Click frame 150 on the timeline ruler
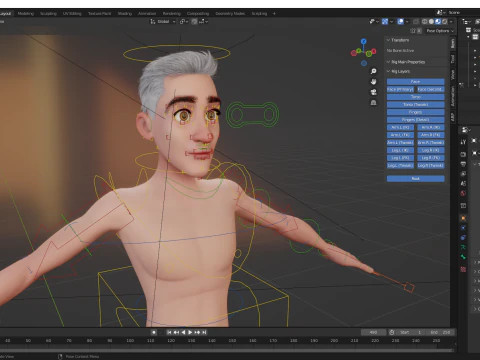This screenshot has height=360, width=480. click(232, 341)
